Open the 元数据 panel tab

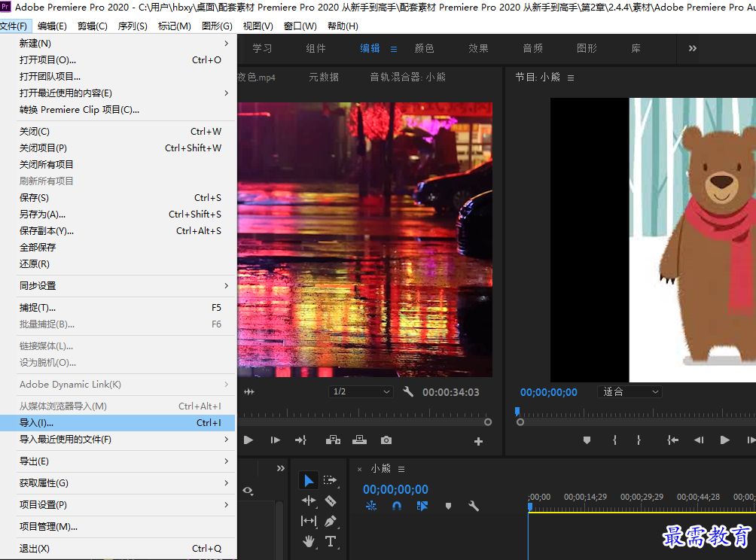click(324, 77)
